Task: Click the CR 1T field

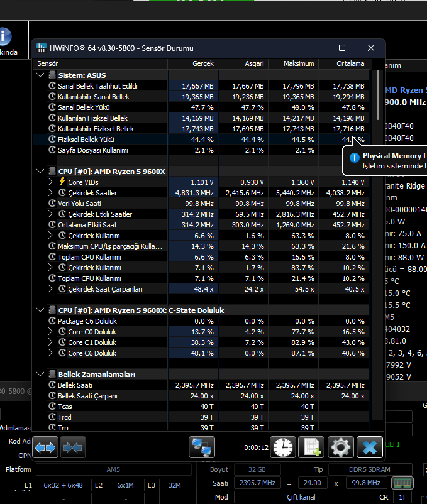Action: pyautogui.click(x=402, y=497)
